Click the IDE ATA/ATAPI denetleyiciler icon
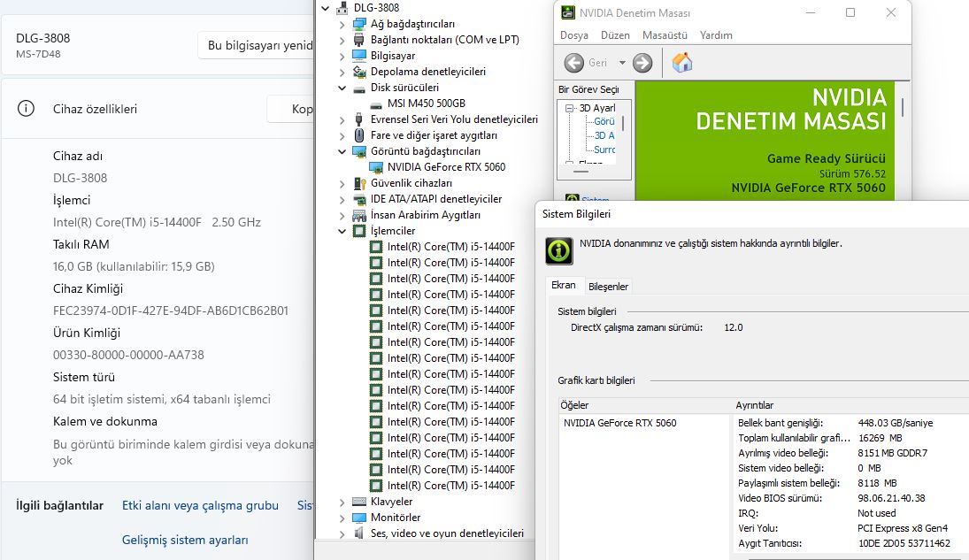This screenshot has height=560, width=969. [359, 199]
